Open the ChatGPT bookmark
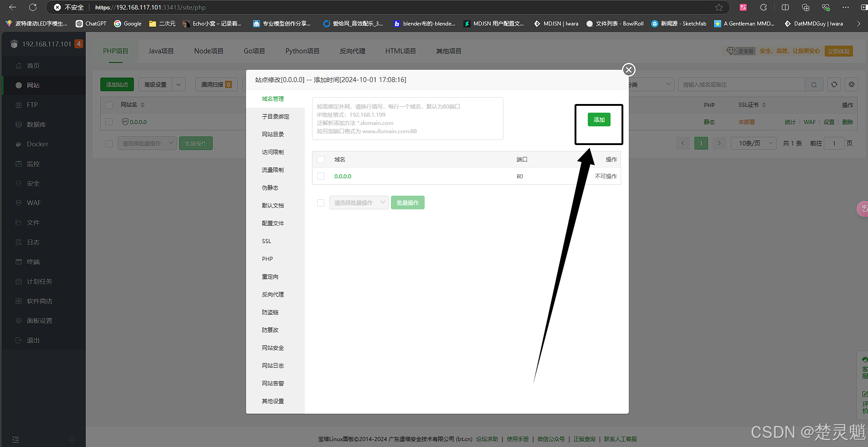868x447 pixels. pyautogui.click(x=91, y=24)
